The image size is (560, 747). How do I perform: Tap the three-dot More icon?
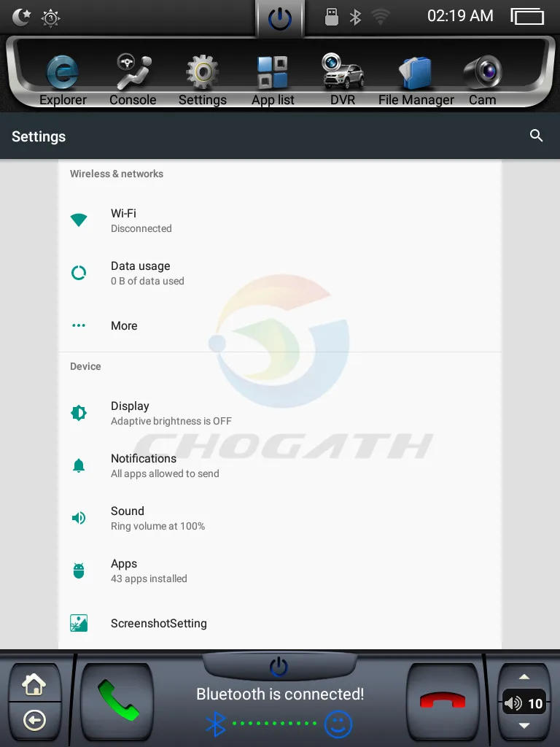point(79,325)
